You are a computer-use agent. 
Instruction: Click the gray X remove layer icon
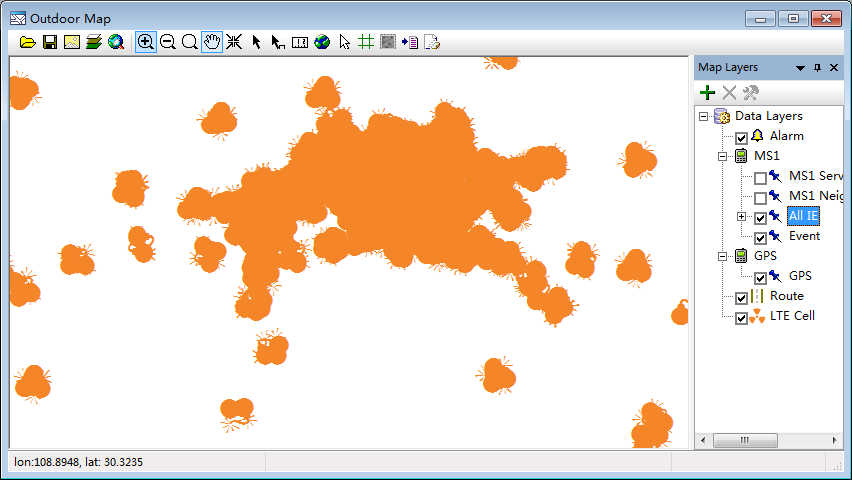pyautogui.click(x=729, y=93)
